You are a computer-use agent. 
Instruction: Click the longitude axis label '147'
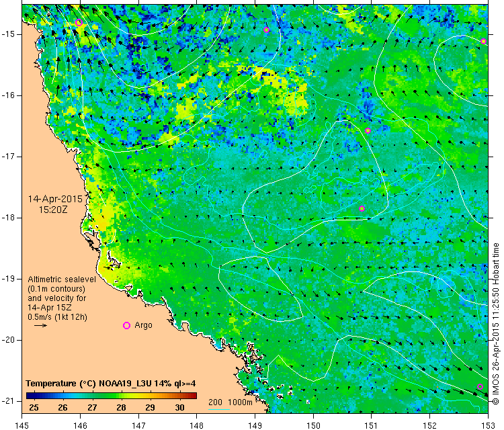(138, 425)
